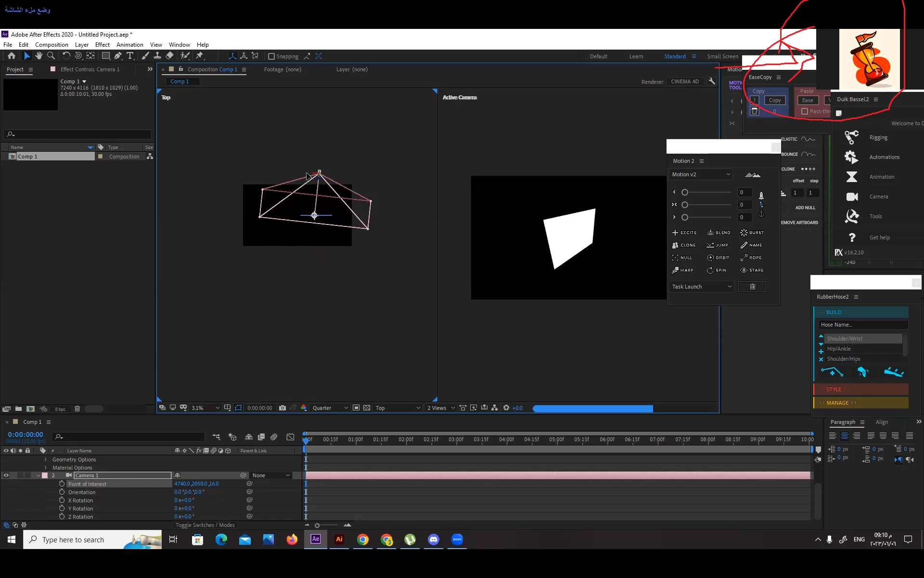Image resolution: width=924 pixels, height=578 pixels.
Task: Open the 2 Views layout dropdown
Action: pos(440,408)
